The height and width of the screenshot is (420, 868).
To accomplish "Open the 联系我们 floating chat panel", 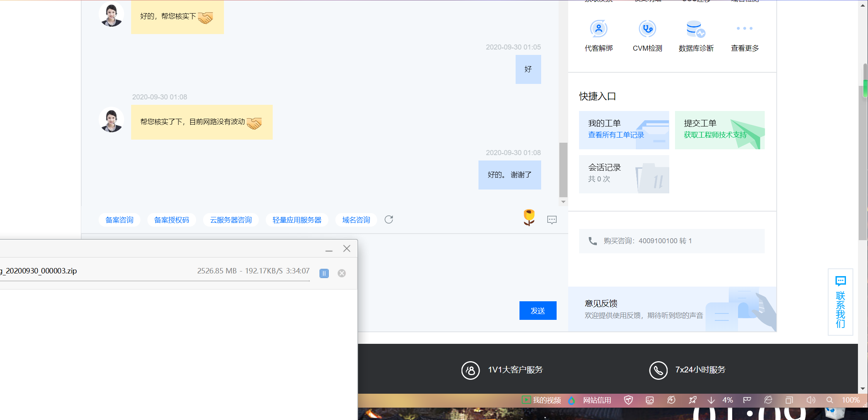I will (840, 302).
